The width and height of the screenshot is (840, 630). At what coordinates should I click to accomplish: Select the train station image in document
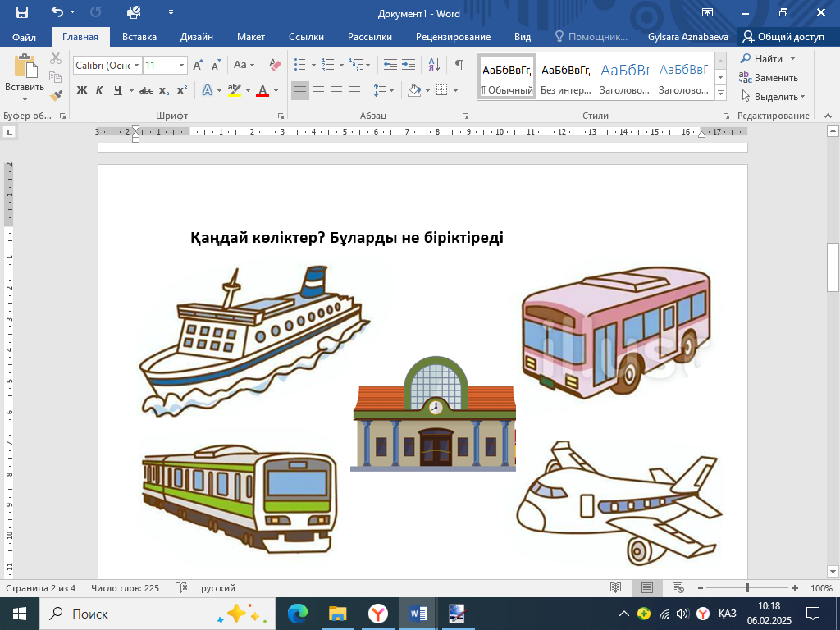point(433,414)
